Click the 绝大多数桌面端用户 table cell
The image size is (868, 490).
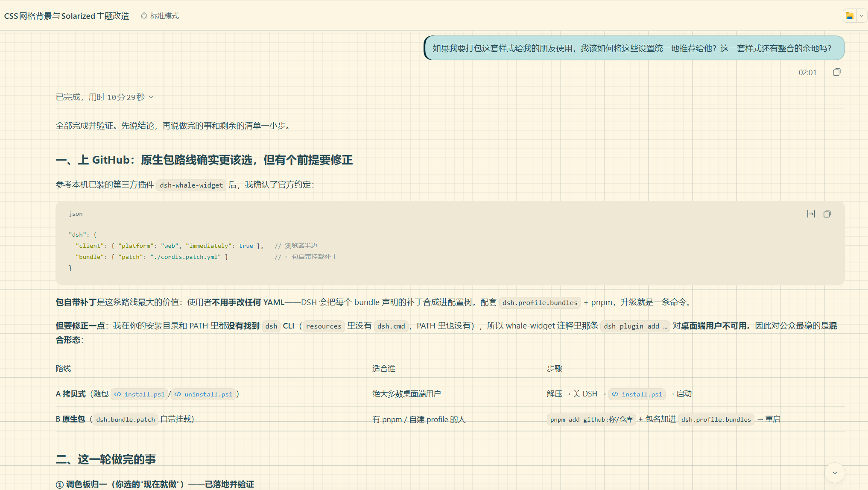pos(406,394)
